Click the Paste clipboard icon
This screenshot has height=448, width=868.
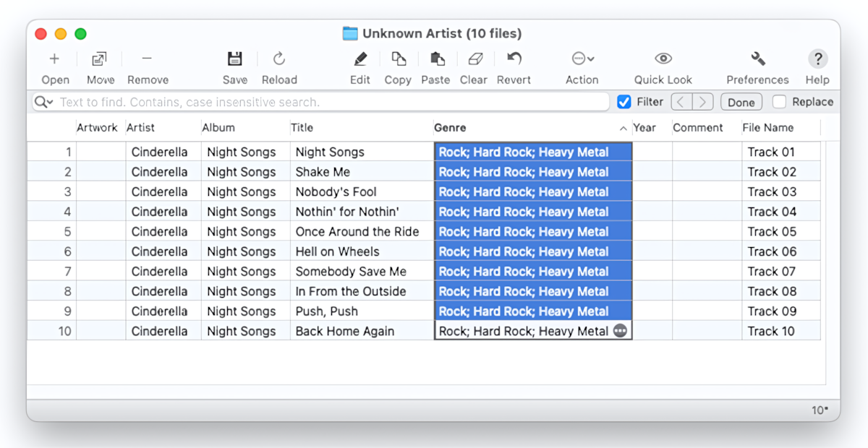coord(436,59)
